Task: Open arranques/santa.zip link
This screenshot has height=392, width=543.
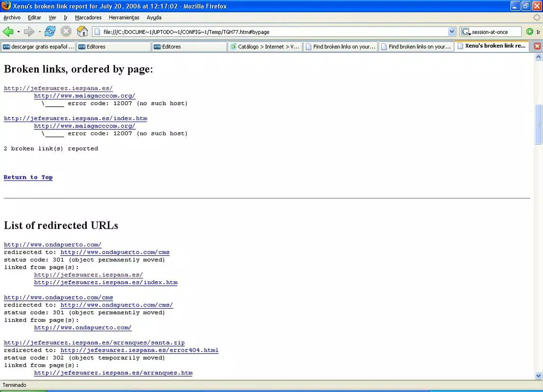Action: (94, 343)
